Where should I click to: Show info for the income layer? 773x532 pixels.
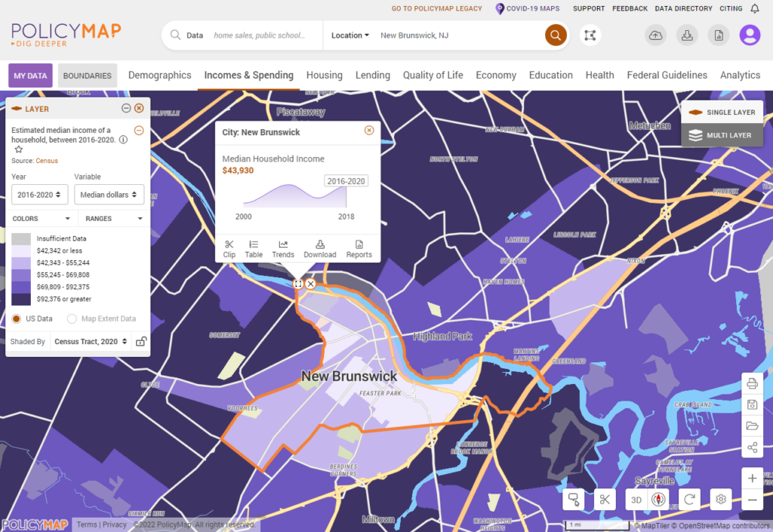123,140
